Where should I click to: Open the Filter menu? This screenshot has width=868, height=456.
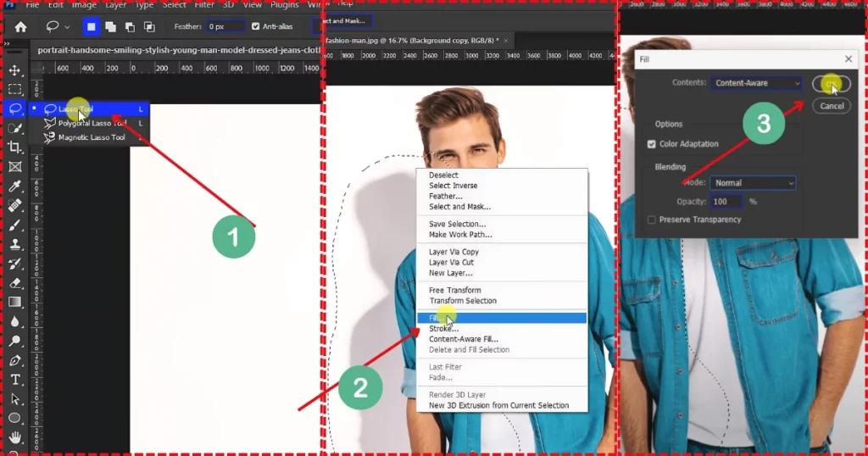(204, 4)
